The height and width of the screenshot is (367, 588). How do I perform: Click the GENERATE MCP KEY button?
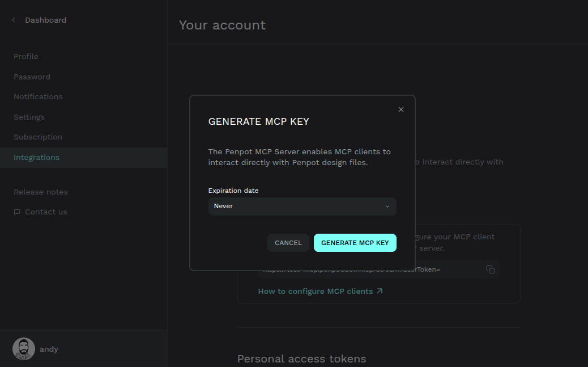click(355, 242)
